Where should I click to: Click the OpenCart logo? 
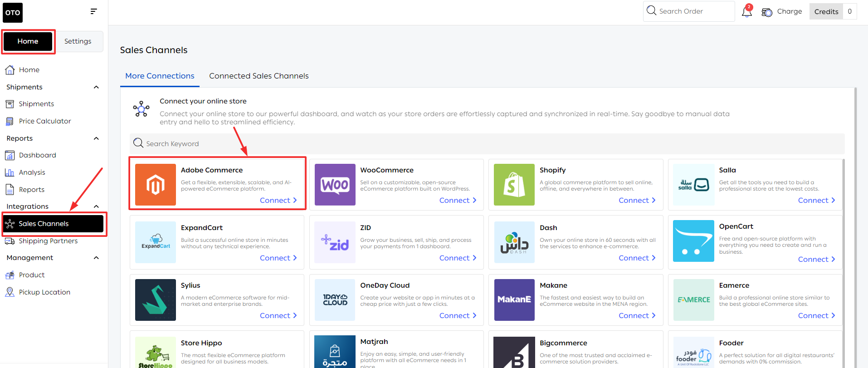click(694, 241)
